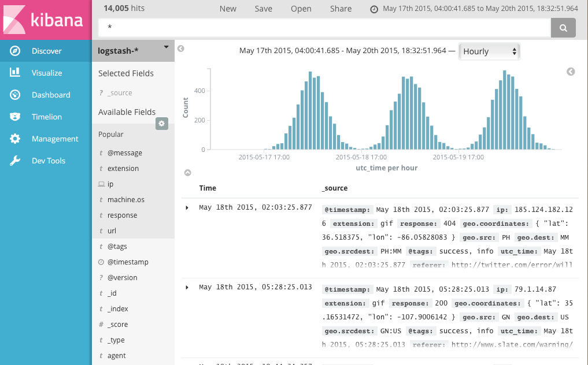Viewport: 588px width, 365px height.
Task: Toggle the chart legend arrow
Action: [x=571, y=72]
